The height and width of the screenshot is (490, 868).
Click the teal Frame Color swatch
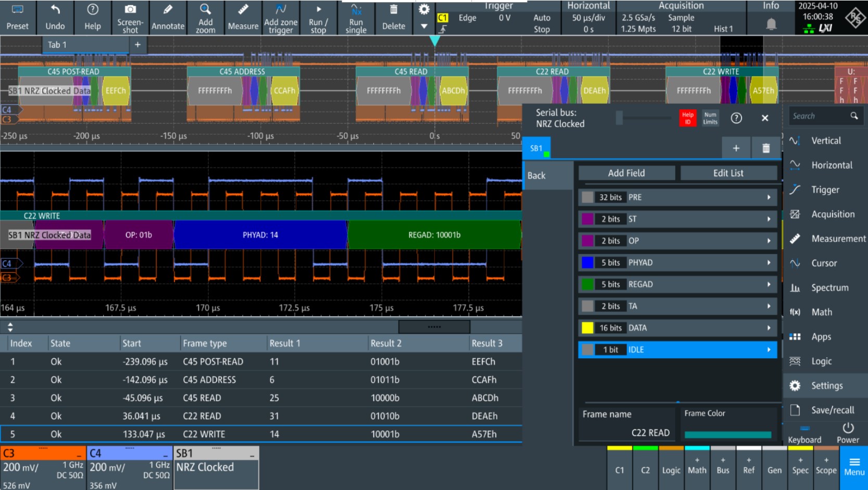click(x=727, y=434)
